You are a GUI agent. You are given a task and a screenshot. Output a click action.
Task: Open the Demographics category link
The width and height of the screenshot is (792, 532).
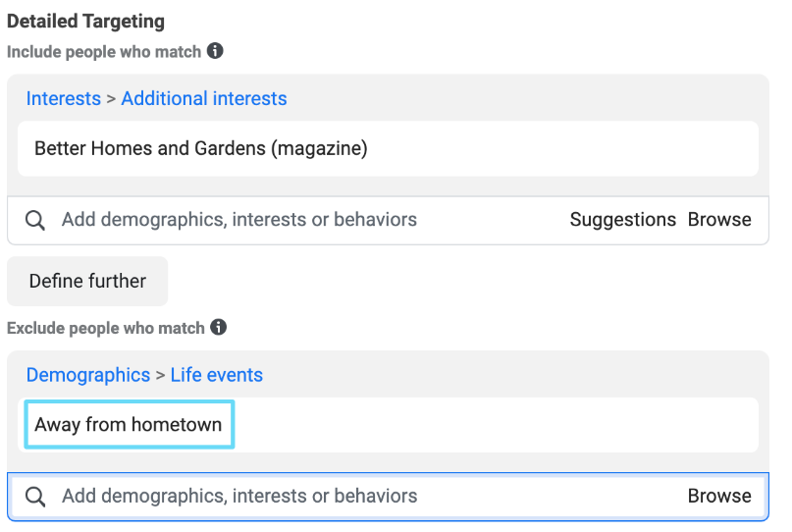point(88,375)
